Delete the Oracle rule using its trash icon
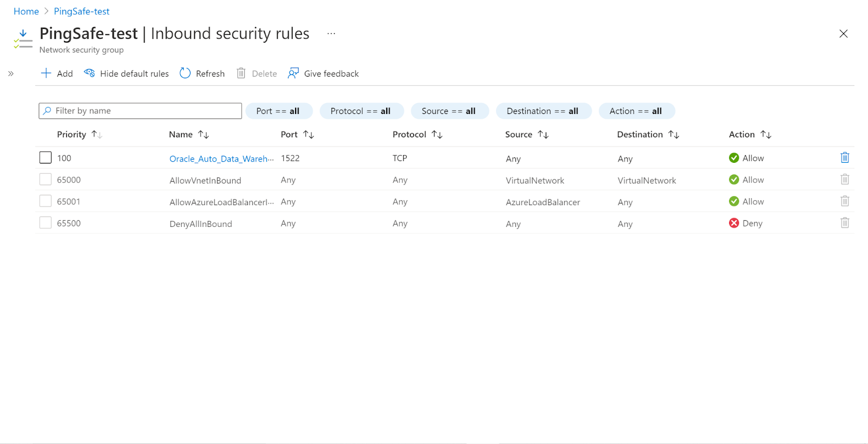Screen dimensions: 868x444 pyautogui.click(x=845, y=158)
